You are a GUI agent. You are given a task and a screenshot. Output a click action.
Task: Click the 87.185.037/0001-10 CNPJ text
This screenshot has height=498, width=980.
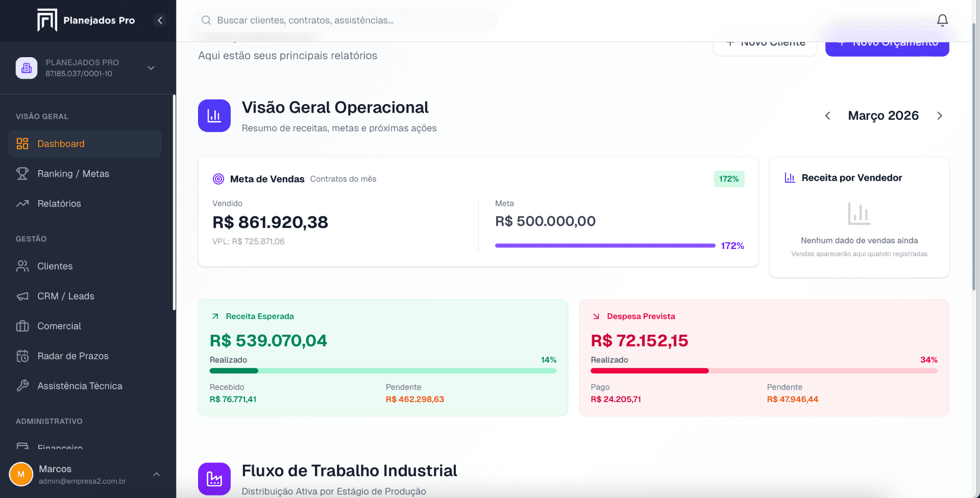[79, 73]
